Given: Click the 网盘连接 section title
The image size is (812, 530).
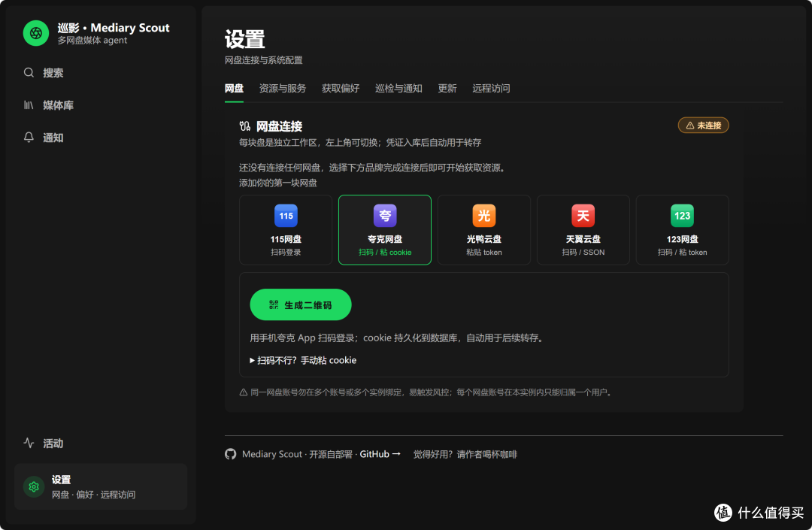Looking at the screenshot, I should point(279,126).
